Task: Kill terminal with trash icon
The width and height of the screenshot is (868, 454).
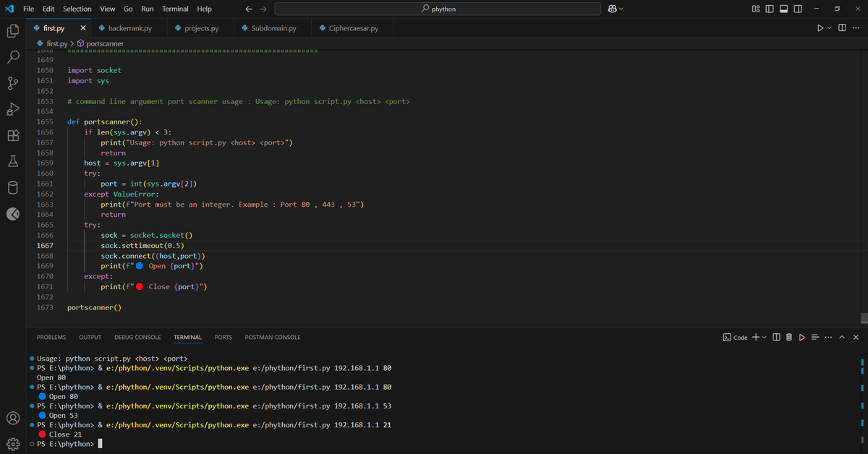Action: tap(789, 337)
